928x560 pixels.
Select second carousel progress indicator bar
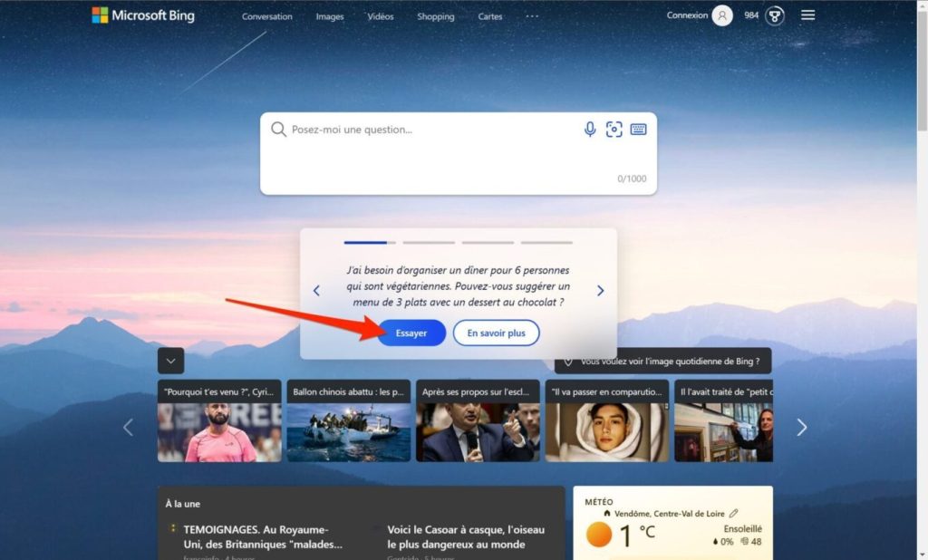pyautogui.click(x=429, y=243)
